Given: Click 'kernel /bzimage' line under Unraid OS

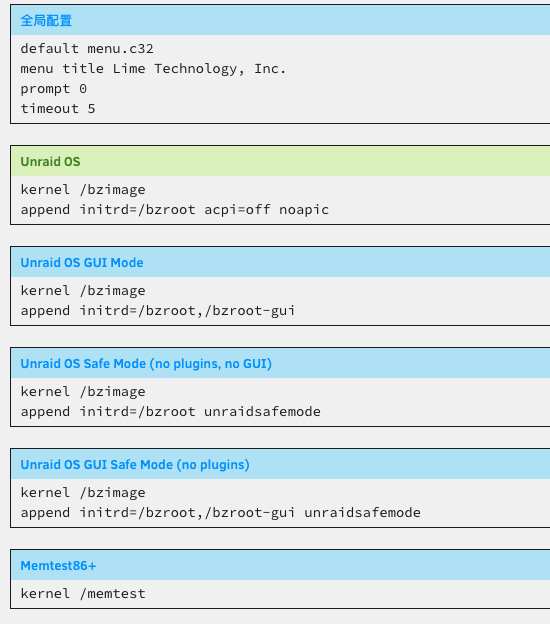Looking at the screenshot, I should [83, 190].
